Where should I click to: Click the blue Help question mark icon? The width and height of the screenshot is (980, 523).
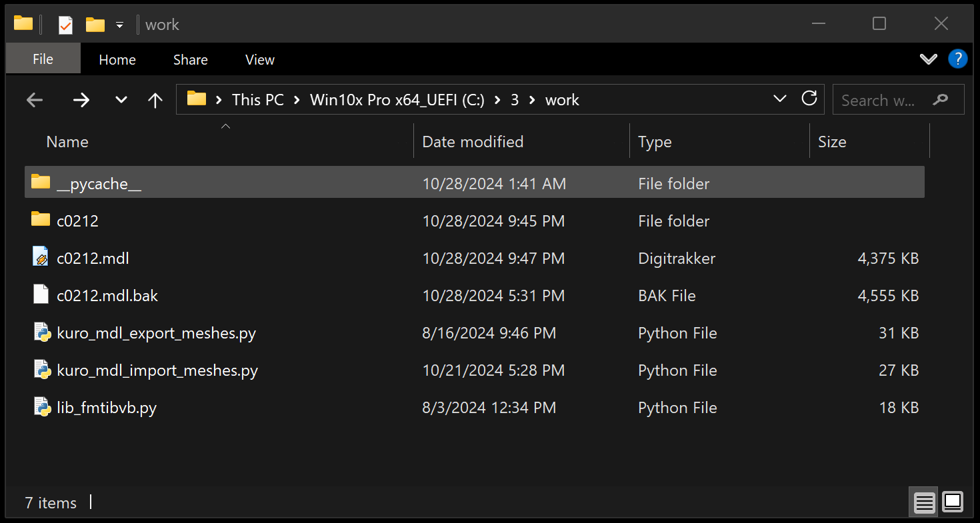click(957, 59)
